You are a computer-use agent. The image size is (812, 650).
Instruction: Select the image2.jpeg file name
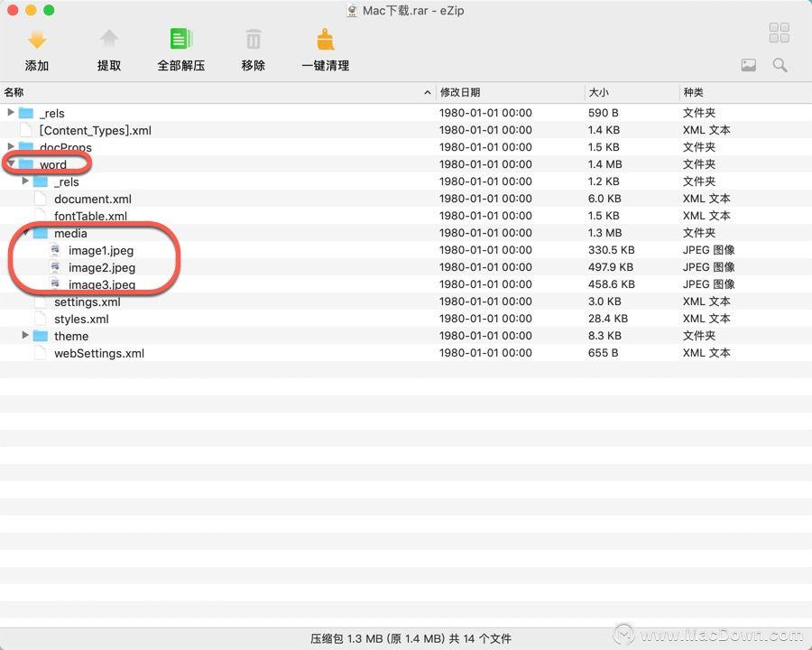[102, 267]
